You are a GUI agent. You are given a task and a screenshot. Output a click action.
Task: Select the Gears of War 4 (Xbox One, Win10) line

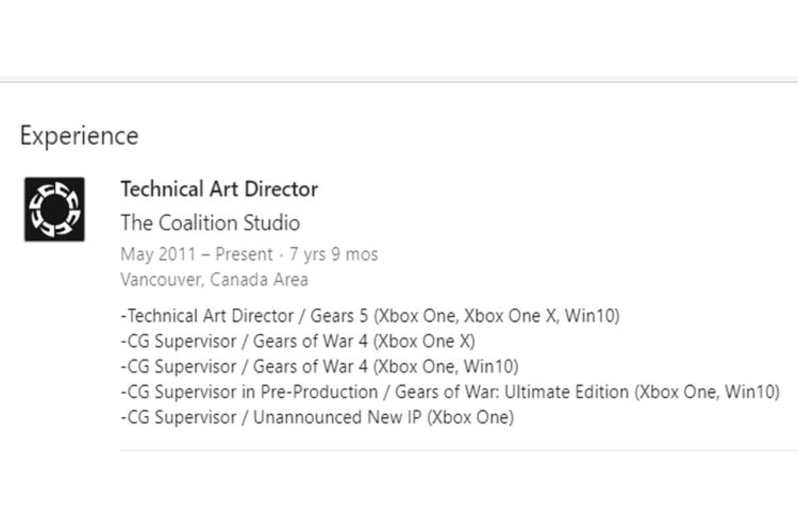pos(319,367)
